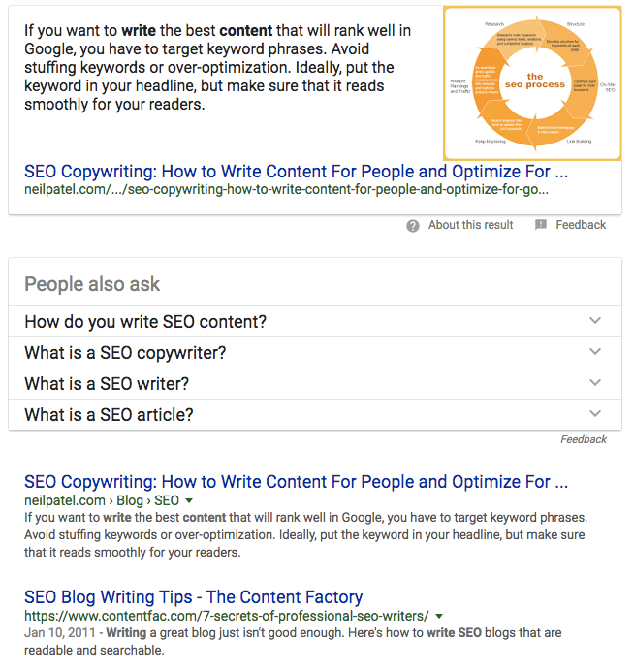Image resolution: width=633 pixels, height=672 pixels.
Task: Open the dropdown arrow after the contentfac.com URL
Action: [x=440, y=617]
